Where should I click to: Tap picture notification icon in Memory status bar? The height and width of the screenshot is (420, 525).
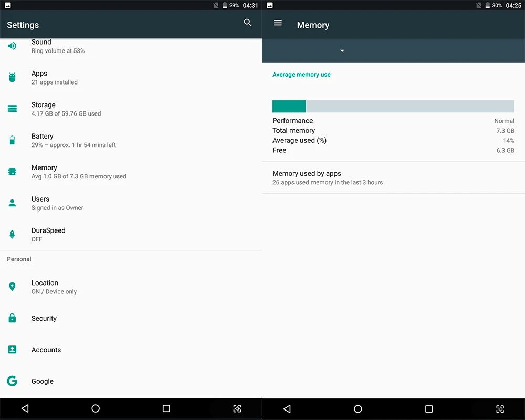click(270, 5)
